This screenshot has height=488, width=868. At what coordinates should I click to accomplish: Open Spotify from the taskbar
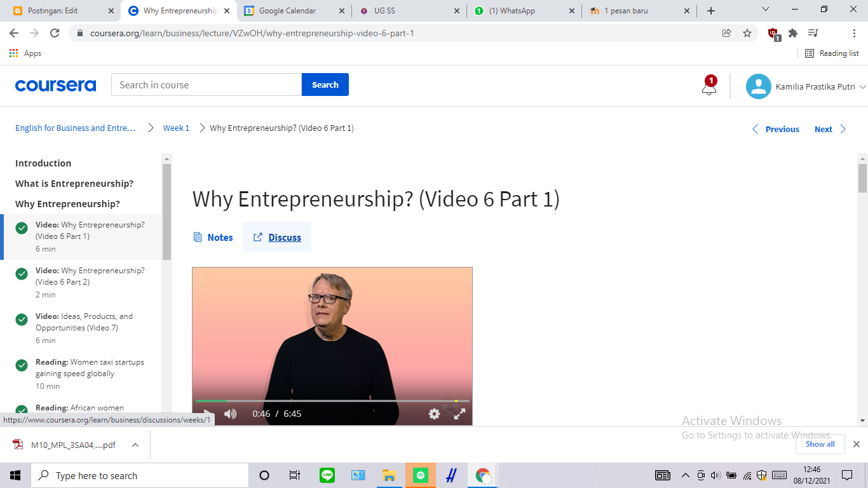pos(420,475)
